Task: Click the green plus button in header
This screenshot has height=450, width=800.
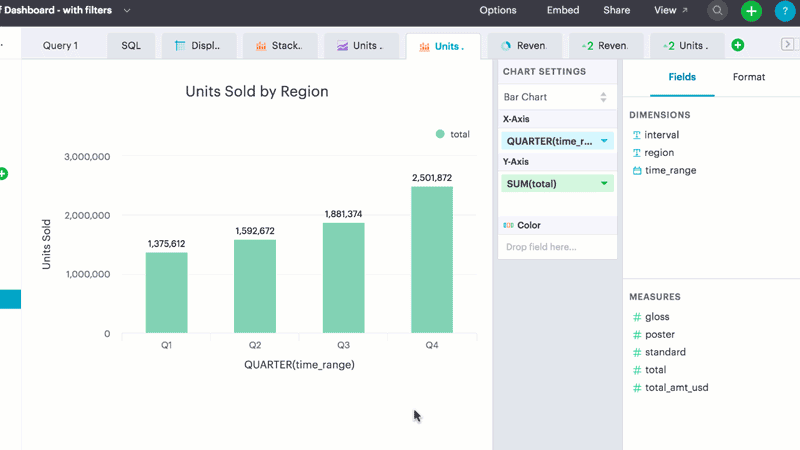Action: [751, 11]
